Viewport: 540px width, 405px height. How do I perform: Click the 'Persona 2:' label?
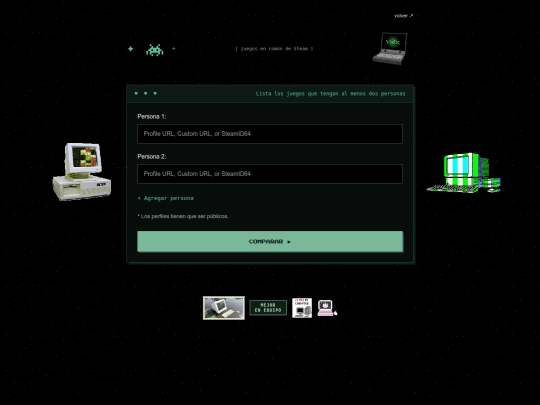pos(152,157)
